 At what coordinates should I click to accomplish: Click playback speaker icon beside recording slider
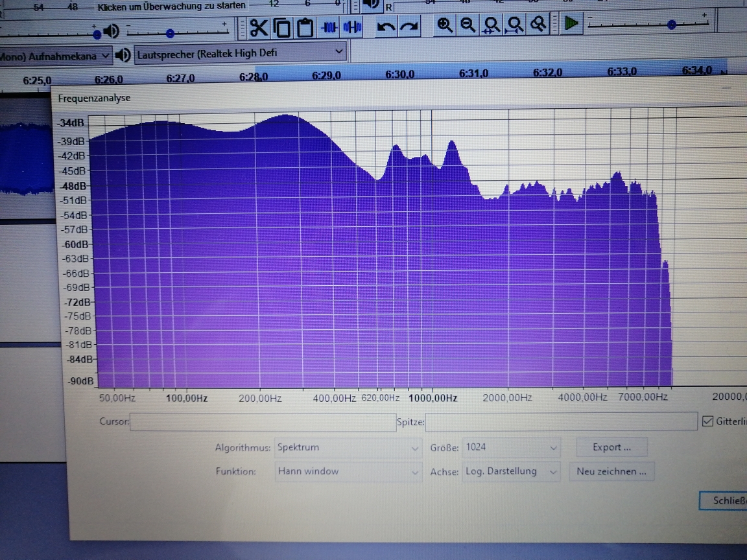112,31
